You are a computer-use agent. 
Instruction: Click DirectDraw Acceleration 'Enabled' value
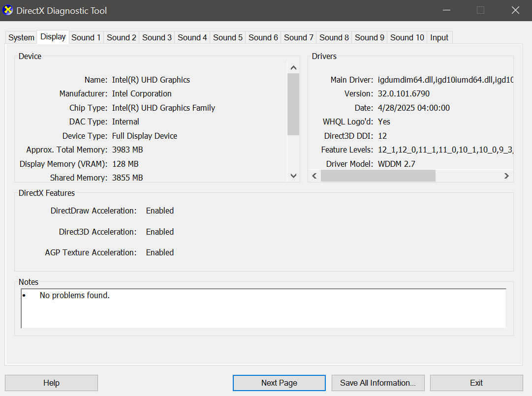coord(160,211)
